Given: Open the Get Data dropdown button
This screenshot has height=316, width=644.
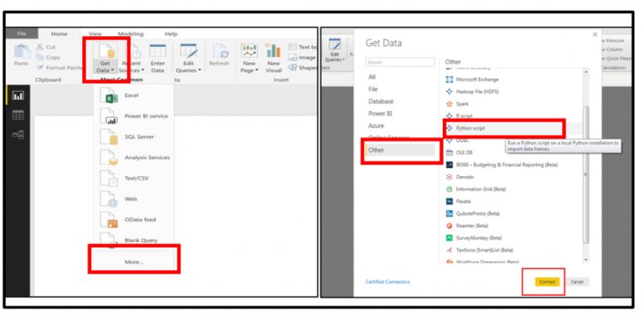Looking at the screenshot, I should click(105, 59).
